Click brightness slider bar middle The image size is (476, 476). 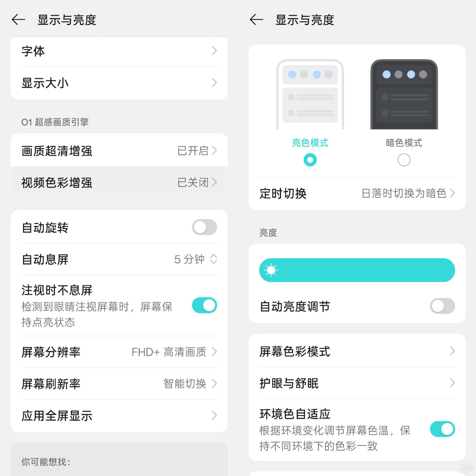click(357, 270)
